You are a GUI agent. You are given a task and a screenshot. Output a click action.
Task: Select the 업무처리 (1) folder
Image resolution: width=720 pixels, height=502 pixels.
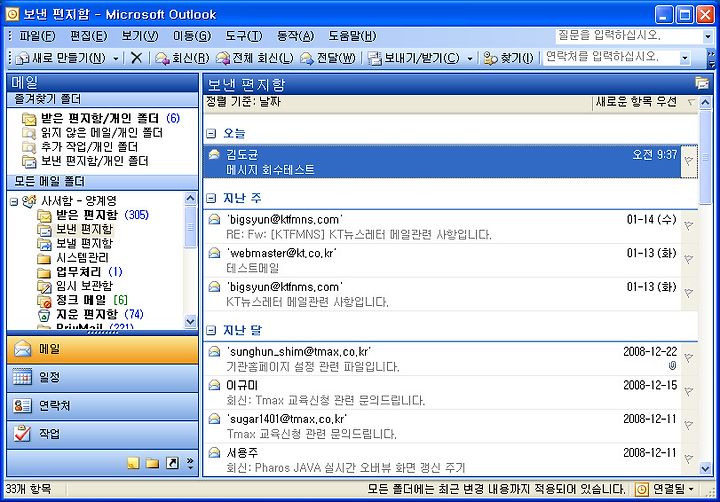click(x=80, y=272)
